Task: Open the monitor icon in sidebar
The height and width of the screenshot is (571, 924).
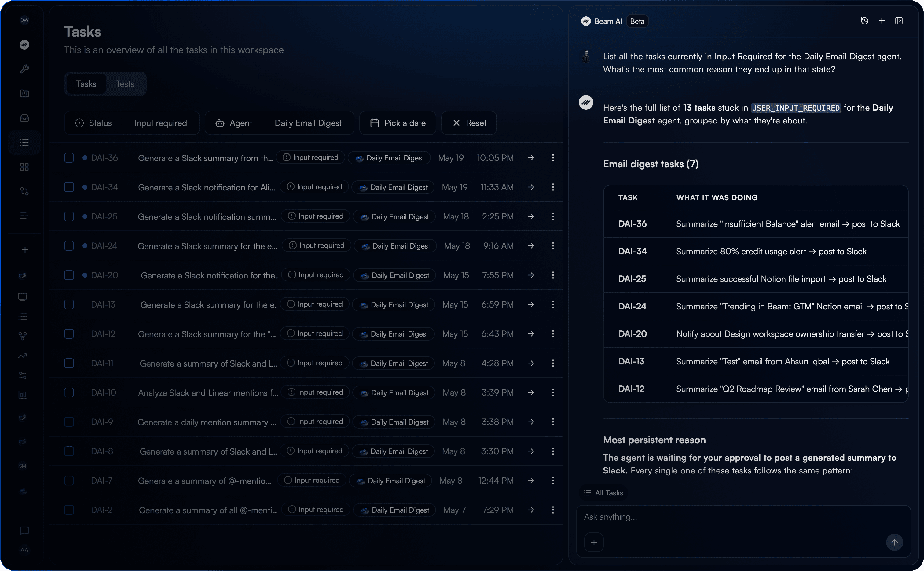Action: click(x=23, y=297)
